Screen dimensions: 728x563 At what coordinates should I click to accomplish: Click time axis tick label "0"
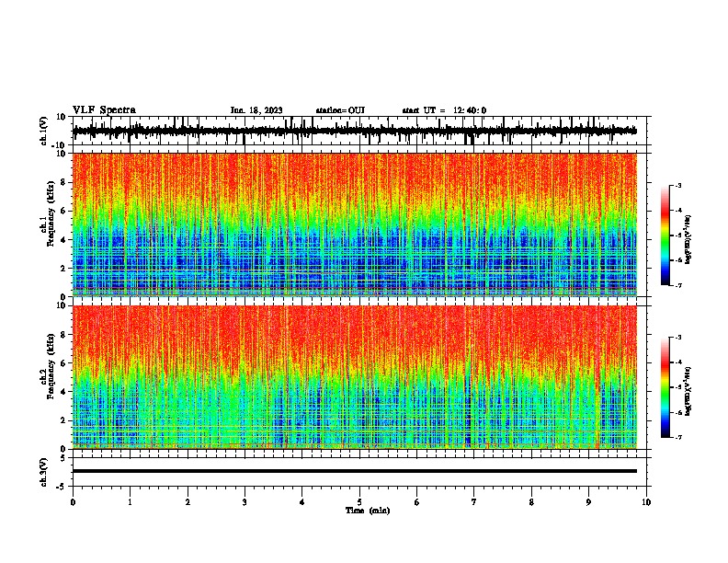(x=73, y=502)
